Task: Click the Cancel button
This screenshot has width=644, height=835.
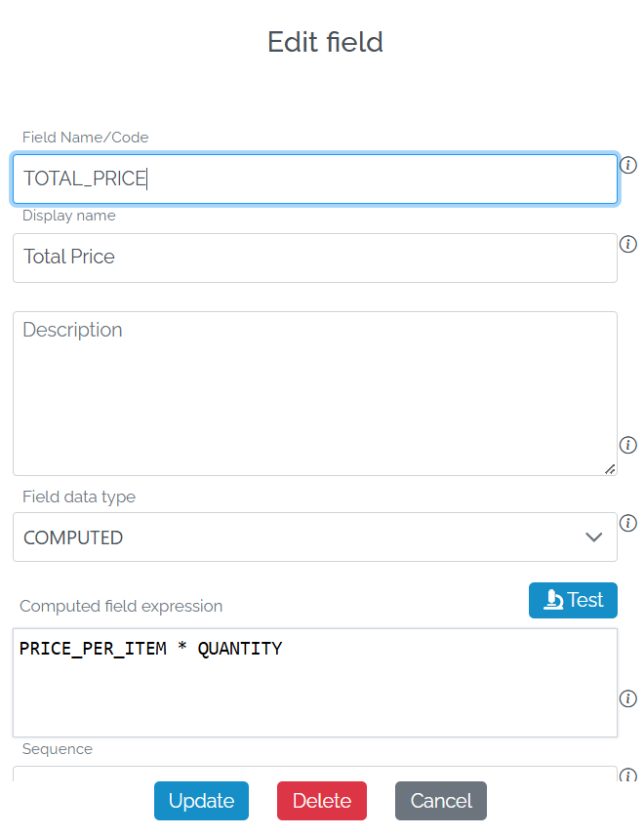Action: (440, 801)
